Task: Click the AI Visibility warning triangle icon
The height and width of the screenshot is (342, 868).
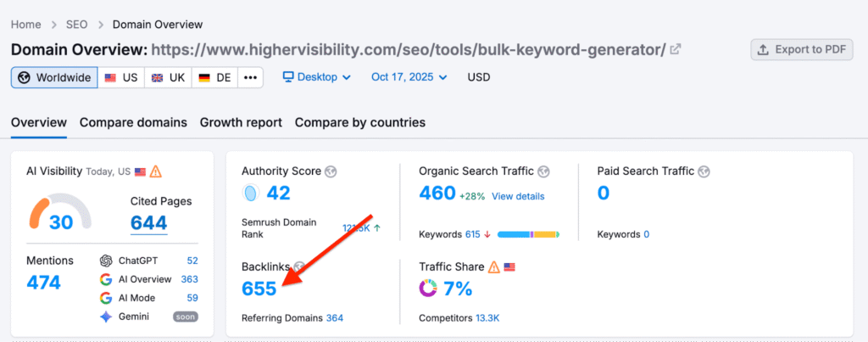Action: click(x=156, y=171)
